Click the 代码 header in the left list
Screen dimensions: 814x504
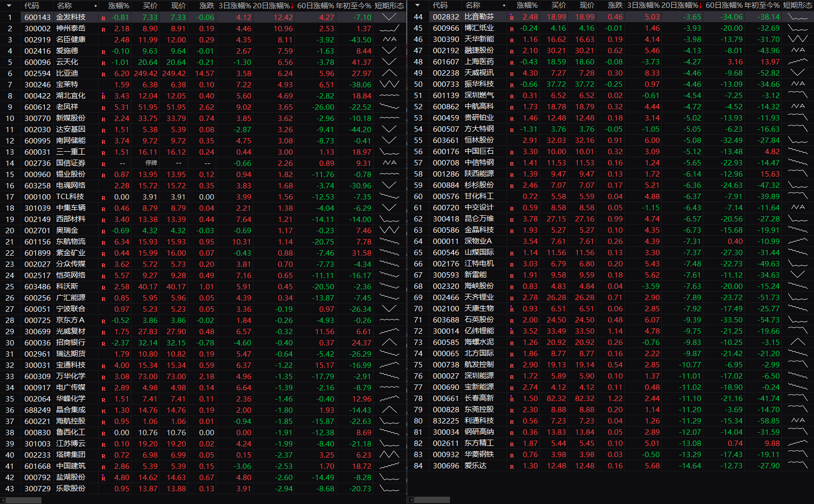tap(32, 5)
